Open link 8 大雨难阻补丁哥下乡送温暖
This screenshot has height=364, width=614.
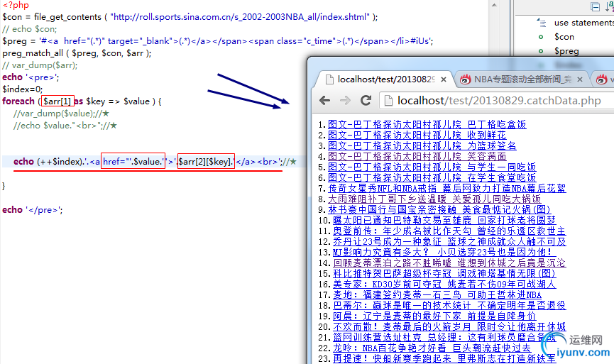tap(434, 199)
